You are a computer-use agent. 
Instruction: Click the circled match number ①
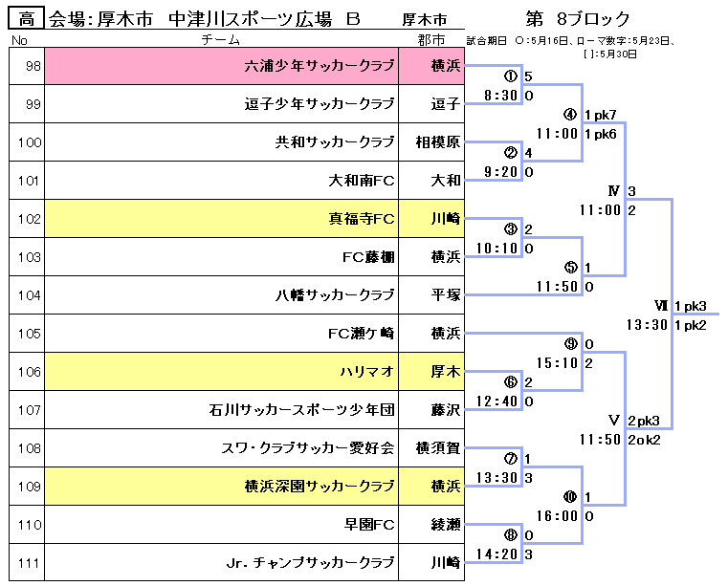pos(510,76)
